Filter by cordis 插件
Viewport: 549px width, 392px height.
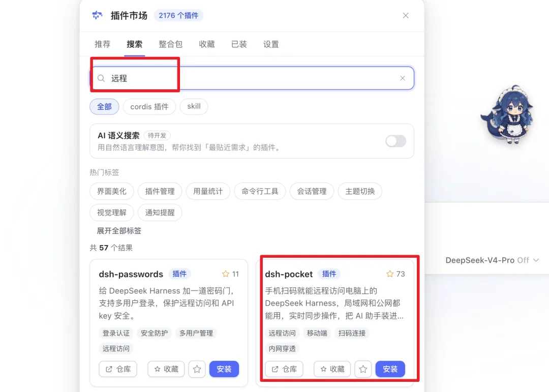click(x=149, y=106)
